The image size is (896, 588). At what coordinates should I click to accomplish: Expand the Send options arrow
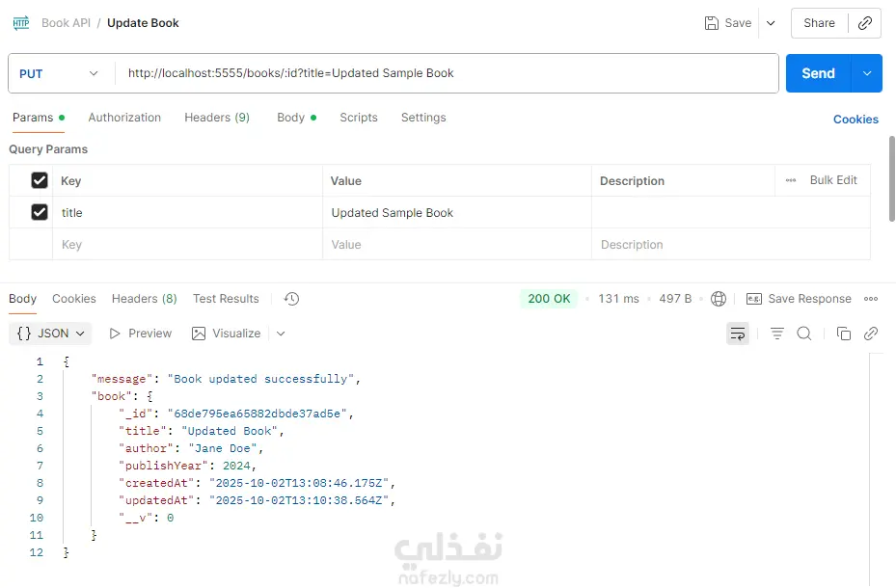(x=867, y=73)
